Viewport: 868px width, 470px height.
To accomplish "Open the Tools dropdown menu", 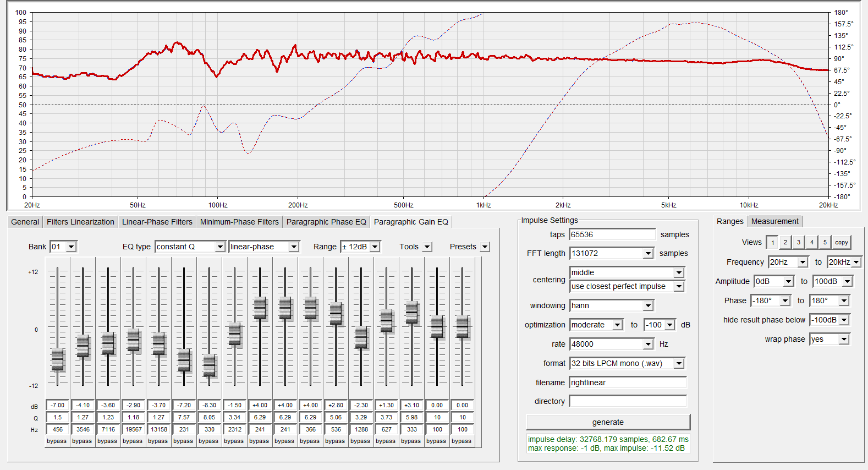I will tap(427, 247).
